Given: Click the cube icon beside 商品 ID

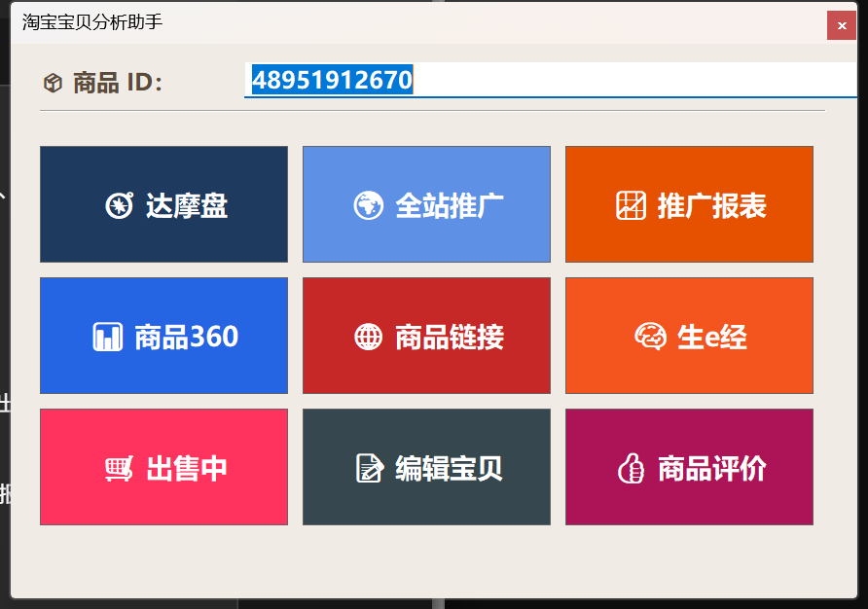Looking at the screenshot, I should point(54,83).
